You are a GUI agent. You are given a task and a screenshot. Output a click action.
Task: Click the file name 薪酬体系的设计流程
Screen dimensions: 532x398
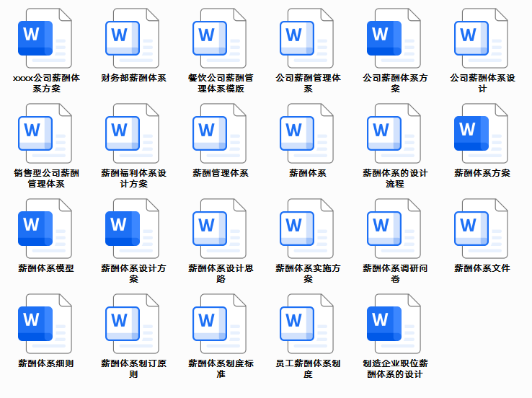tap(395, 178)
